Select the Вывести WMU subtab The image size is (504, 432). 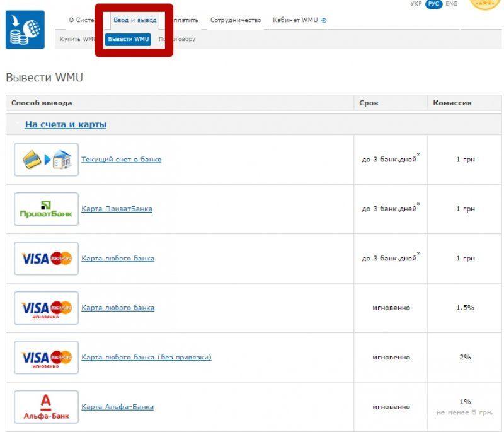click(x=129, y=39)
